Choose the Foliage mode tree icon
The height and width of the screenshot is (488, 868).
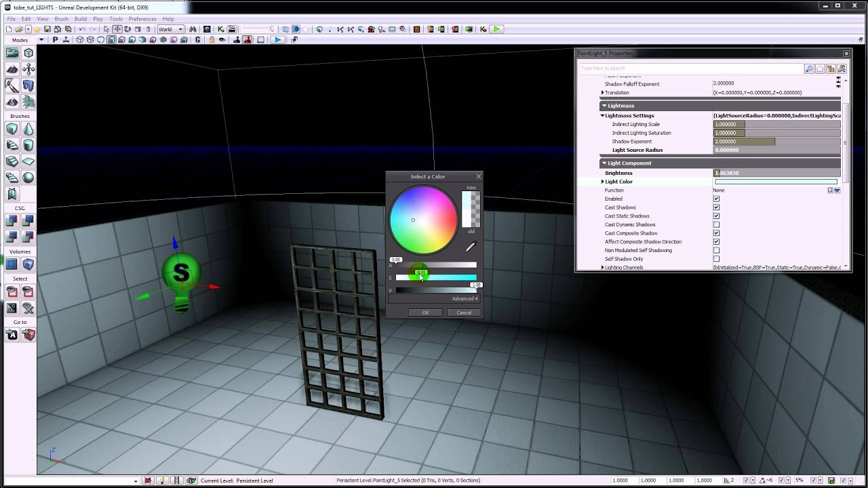tap(28, 102)
